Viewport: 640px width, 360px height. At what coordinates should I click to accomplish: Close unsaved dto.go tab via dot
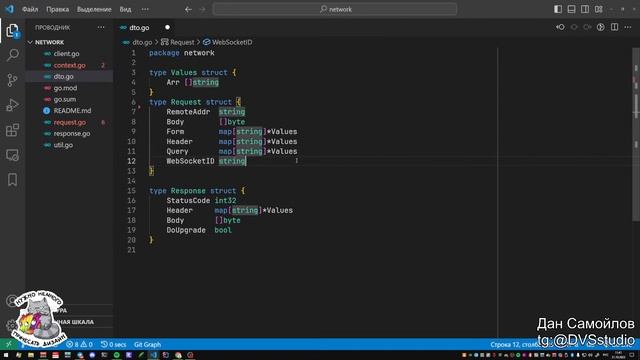click(167, 27)
